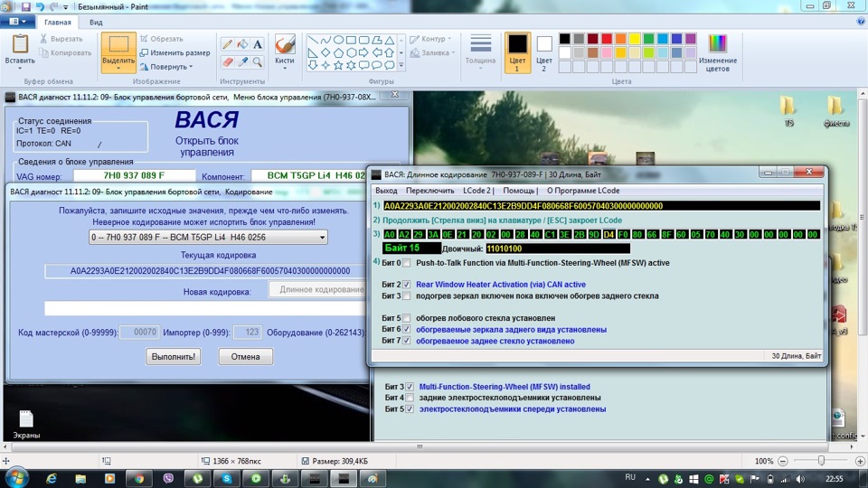Screen dimensions: 868x488
Task: Pick the five-point star shape
Action: coord(338,65)
